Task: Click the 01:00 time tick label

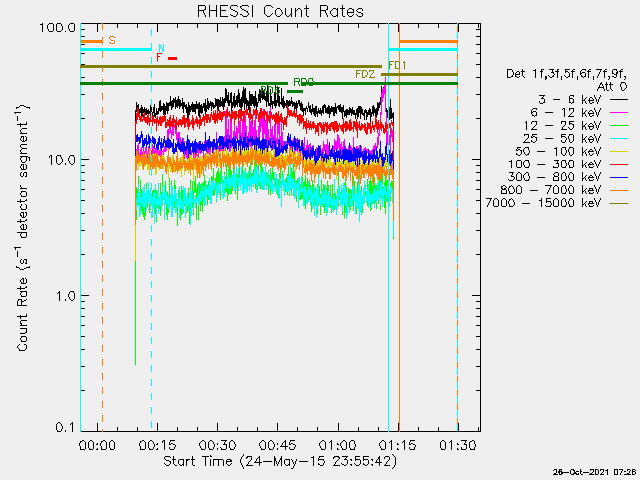Action: [x=338, y=445]
